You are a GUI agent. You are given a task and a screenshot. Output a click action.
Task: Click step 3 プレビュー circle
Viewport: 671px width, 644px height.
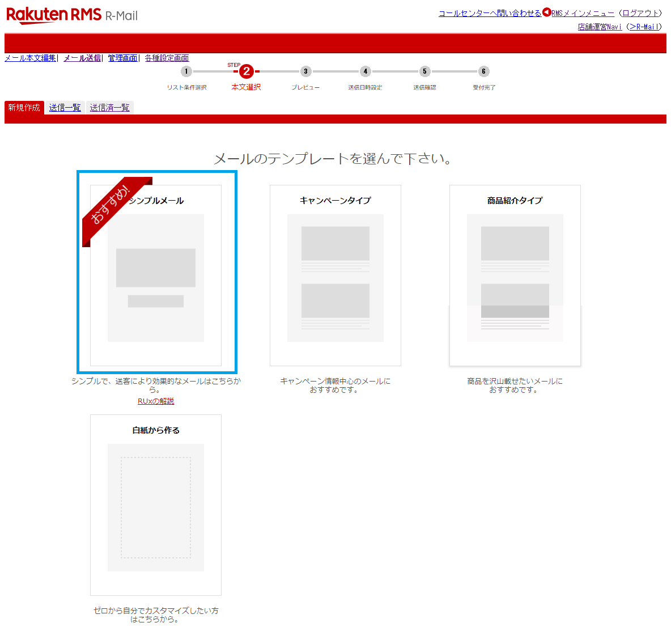click(x=305, y=71)
